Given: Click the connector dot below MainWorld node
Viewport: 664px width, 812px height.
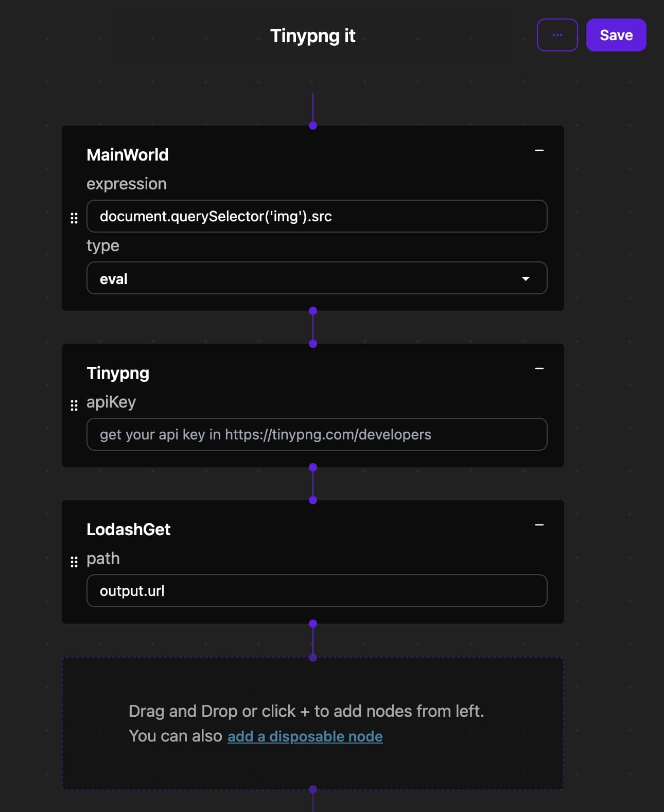Looking at the screenshot, I should coord(313,311).
